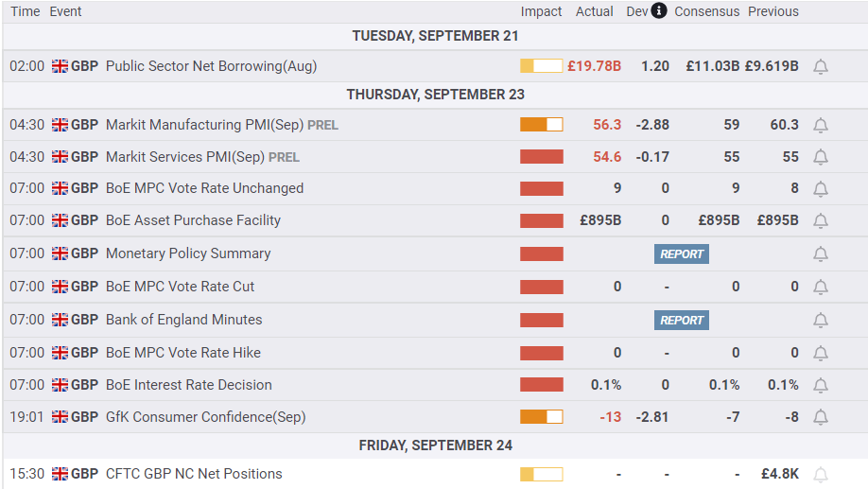Expand the Public Sector Net Borrowing(Aug) event
The height and width of the screenshot is (489, 868).
coord(211,66)
